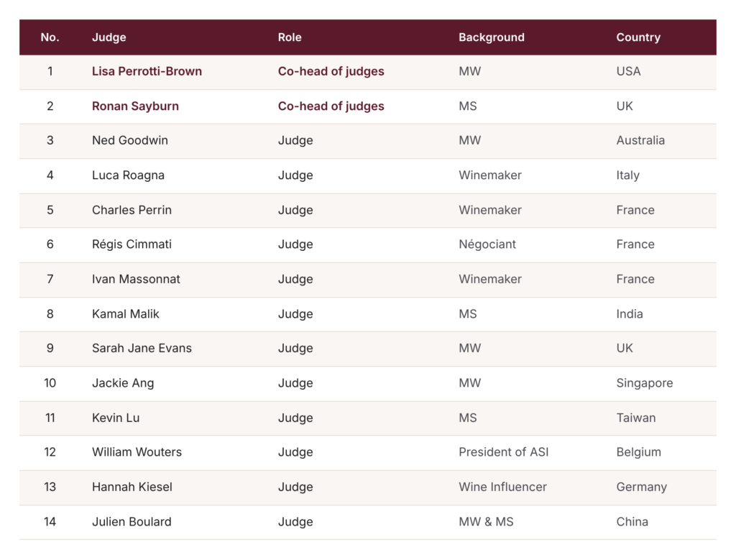
Task: Select Ivan Massonnat name cell
Action: click(136, 279)
